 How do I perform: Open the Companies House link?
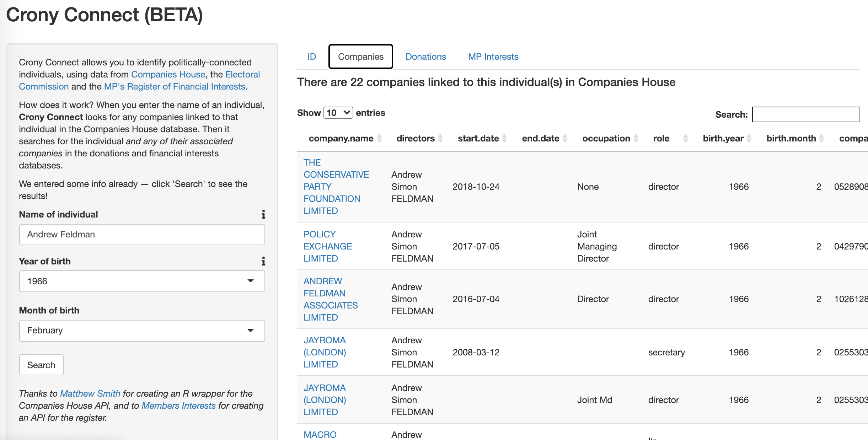[168, 74]
